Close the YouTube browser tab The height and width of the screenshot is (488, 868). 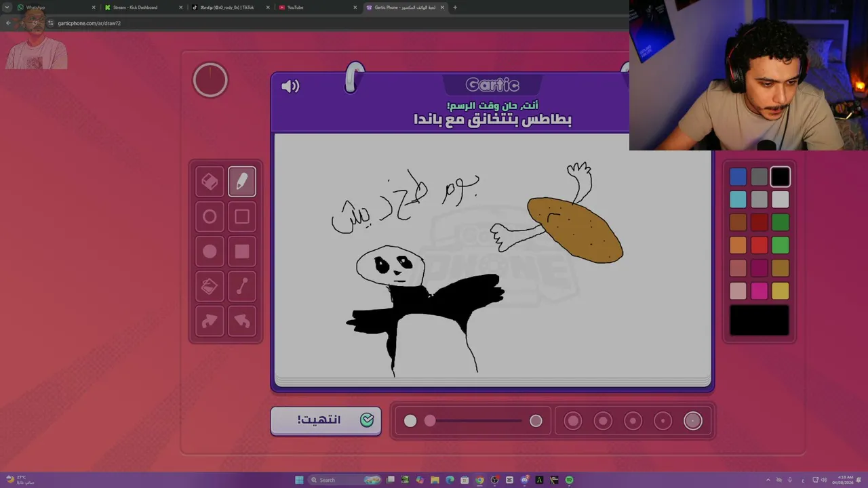(355, 7)
